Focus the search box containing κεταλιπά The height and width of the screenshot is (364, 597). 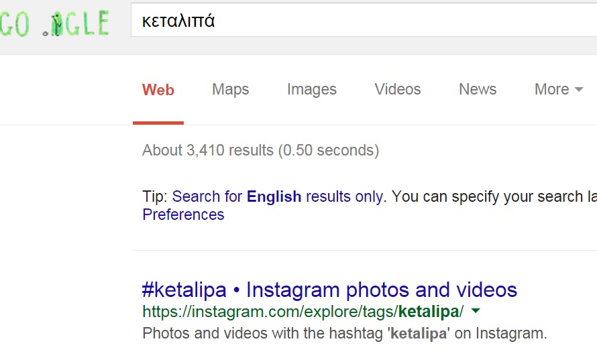pyautogui.click(x=364, y=20)
